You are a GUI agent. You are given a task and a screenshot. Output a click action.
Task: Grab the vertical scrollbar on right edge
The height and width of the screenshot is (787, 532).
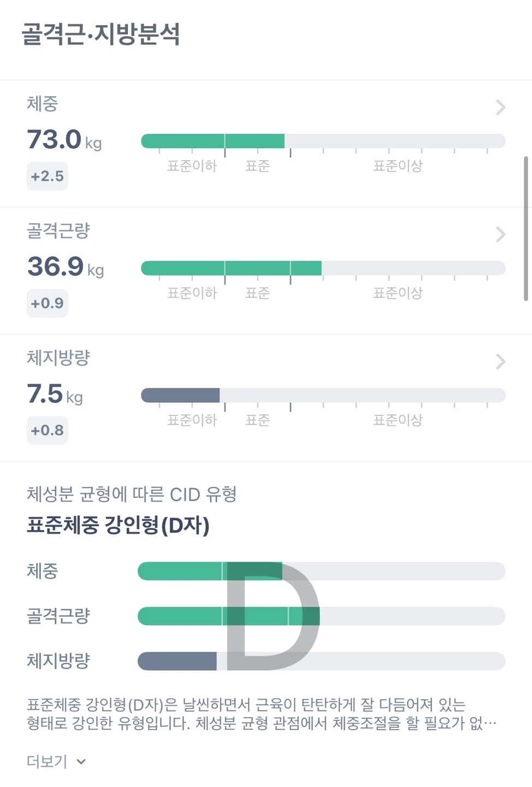(x=526, y=228)
